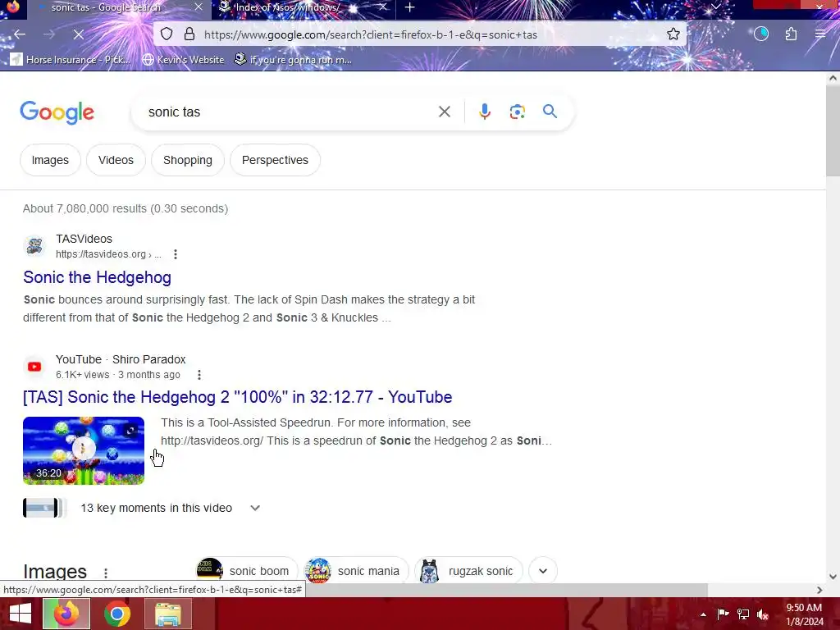View site security padlock info
840x630 pixels.
[x=189, y=34]
